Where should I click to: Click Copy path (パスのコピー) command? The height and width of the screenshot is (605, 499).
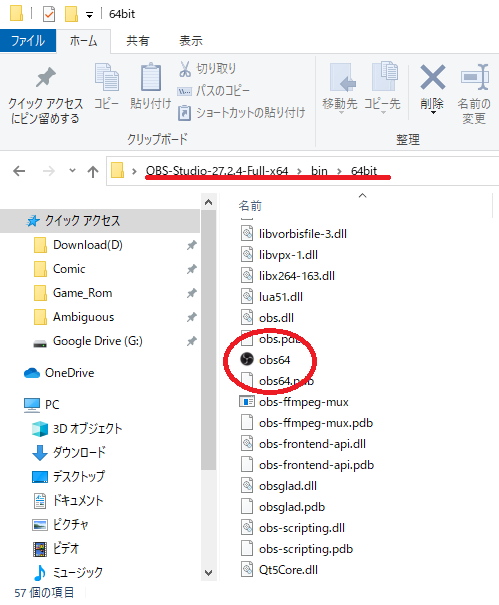(213, 91)
